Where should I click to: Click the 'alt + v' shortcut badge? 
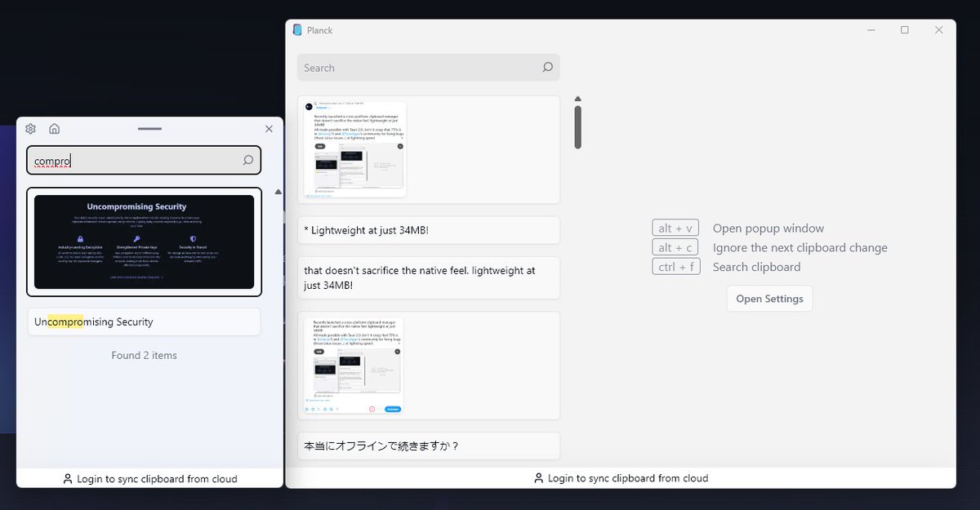coord(675,228)
